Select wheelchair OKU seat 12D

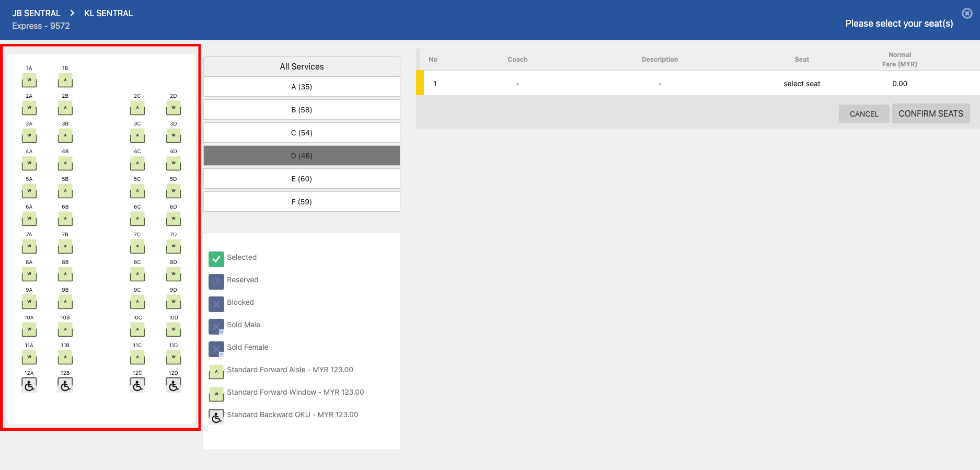tap(174, 385)
